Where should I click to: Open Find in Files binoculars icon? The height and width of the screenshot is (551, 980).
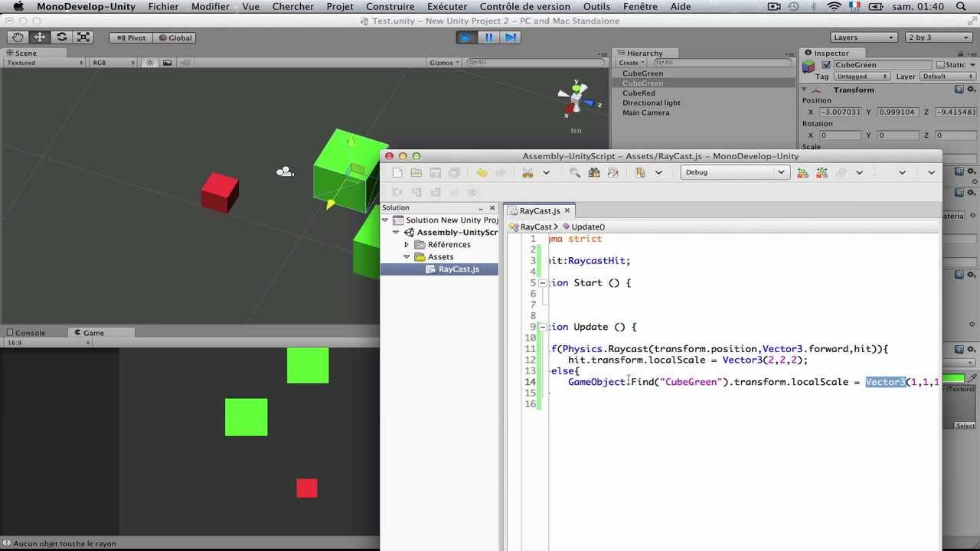tap(593, 173)
